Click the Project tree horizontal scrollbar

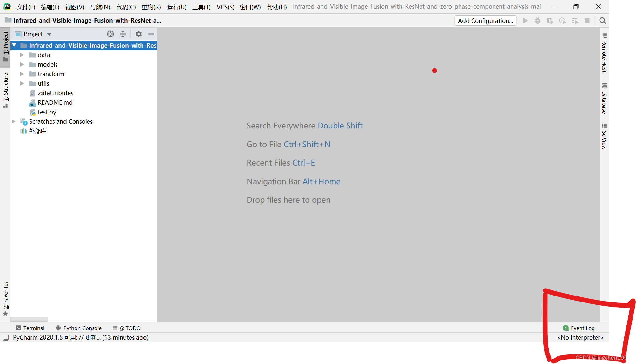point(29,319)
